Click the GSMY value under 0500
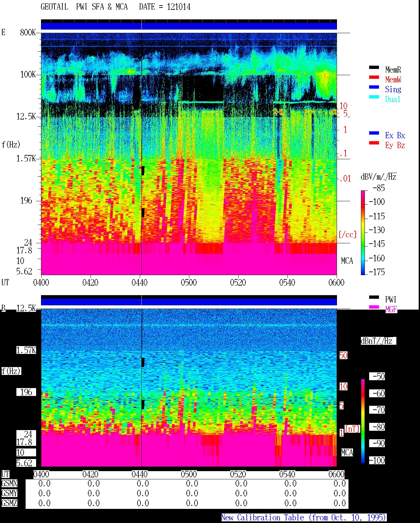Screen dimensions: 420x523 point(192,493)
